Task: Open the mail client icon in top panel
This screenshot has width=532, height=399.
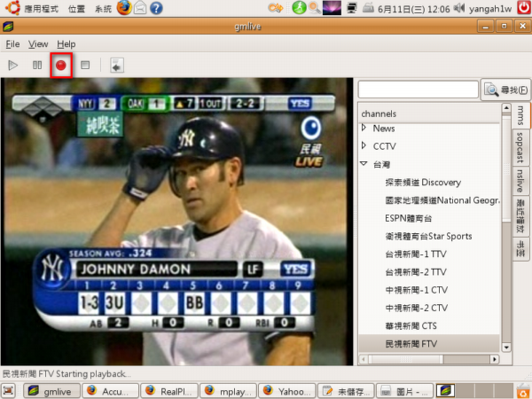Action: [x=140, y=8]
